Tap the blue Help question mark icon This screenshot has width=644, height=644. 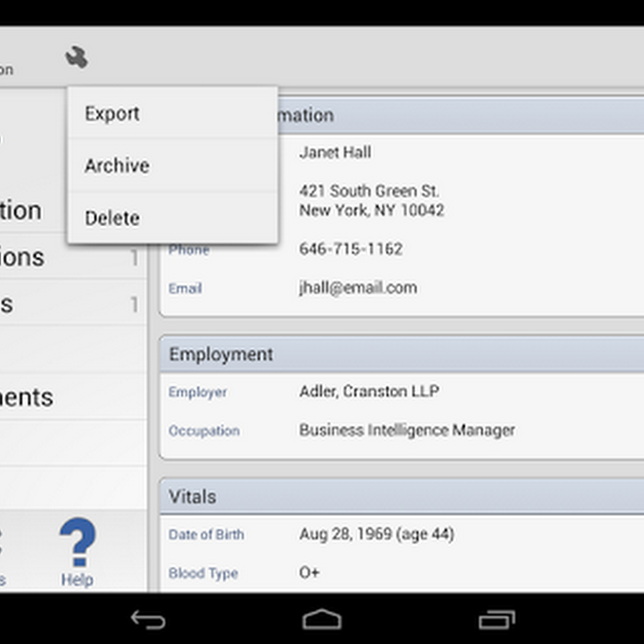[x=77, y=542]
